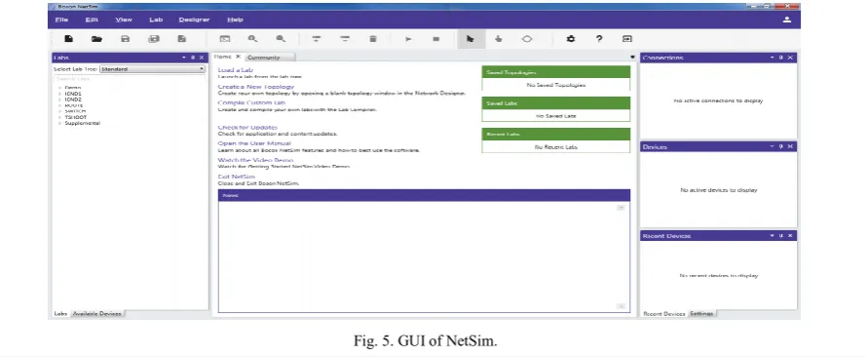Pin the Recent Devices panel
Screen dimensions: 868x357
coord(781,236)
